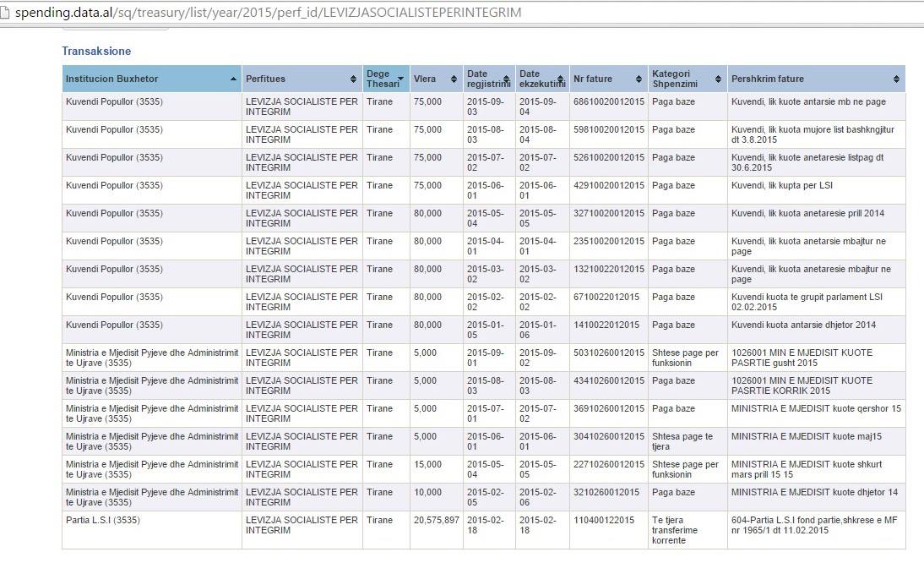This screenshot has height=563, width=924.
Task: Click the page icon beside the URL
Action: pos(6,13)
